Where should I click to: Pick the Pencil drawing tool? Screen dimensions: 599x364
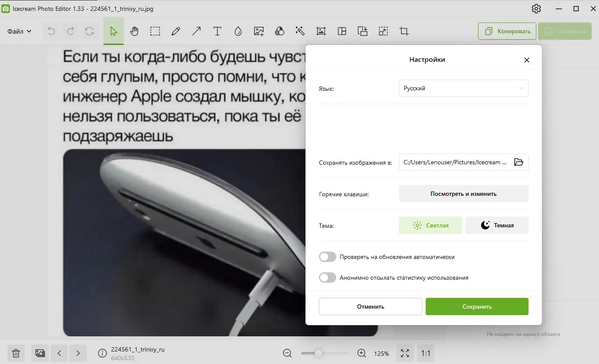pos(175,31)
